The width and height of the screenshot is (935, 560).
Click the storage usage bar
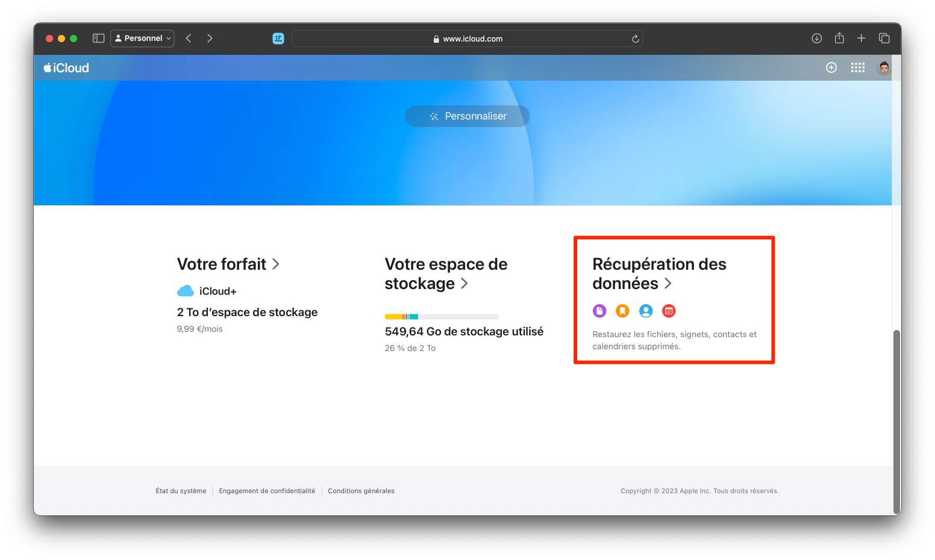(x=442, y=317)
